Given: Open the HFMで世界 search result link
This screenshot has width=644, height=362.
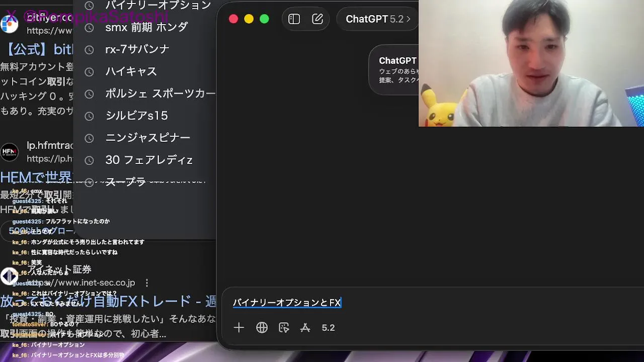Looking at the screenshot, I should (37, 177).
